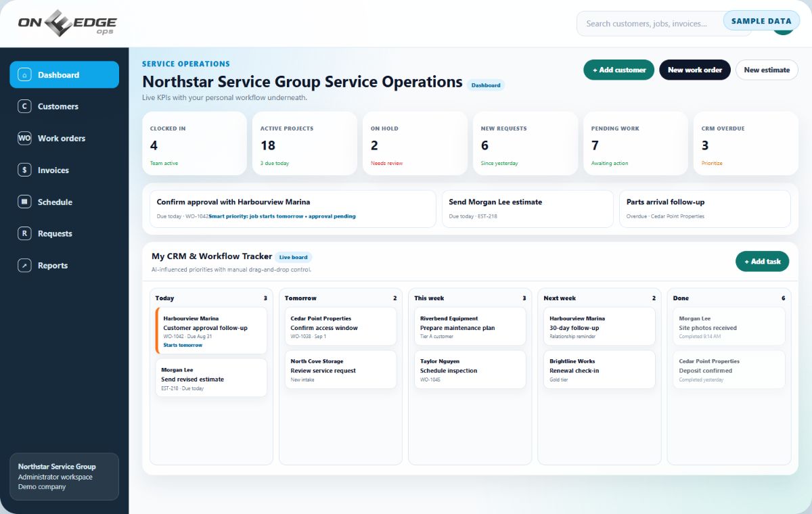The width and height of the screenshot is (812, 514).
Task: Open the New Requests KPI card
Action: pos(525,143)
